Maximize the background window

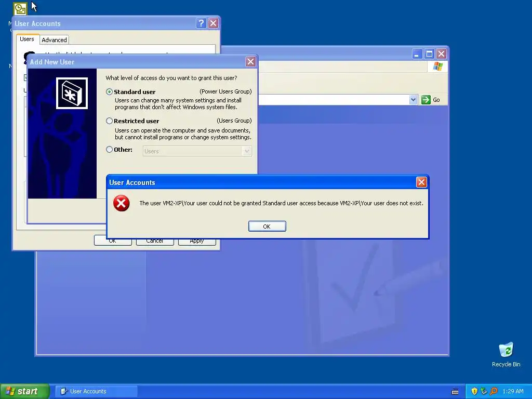click(429, 54)
